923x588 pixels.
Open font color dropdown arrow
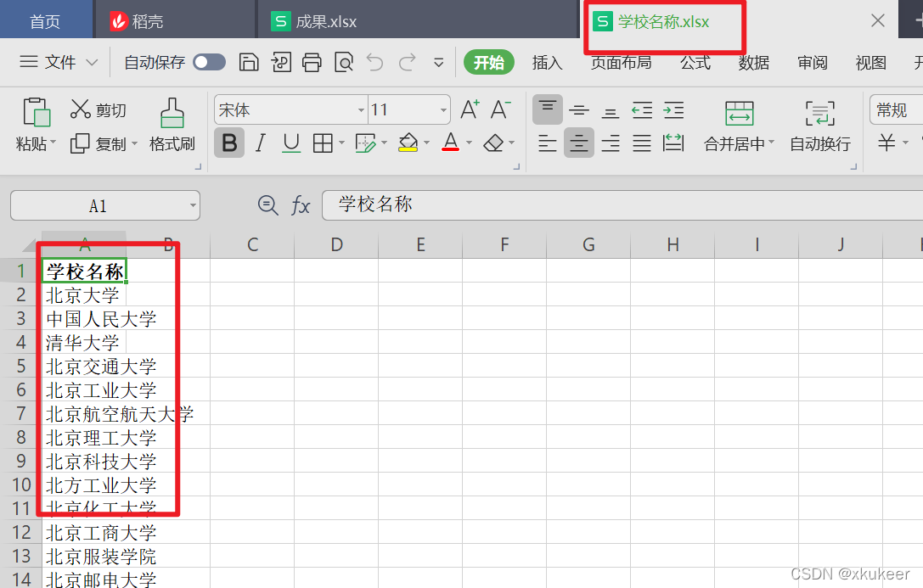tap(470, 143)
